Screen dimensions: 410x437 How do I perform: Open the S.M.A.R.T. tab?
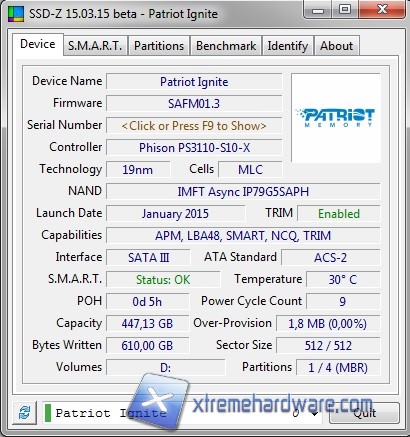click(x=95, y=46)
